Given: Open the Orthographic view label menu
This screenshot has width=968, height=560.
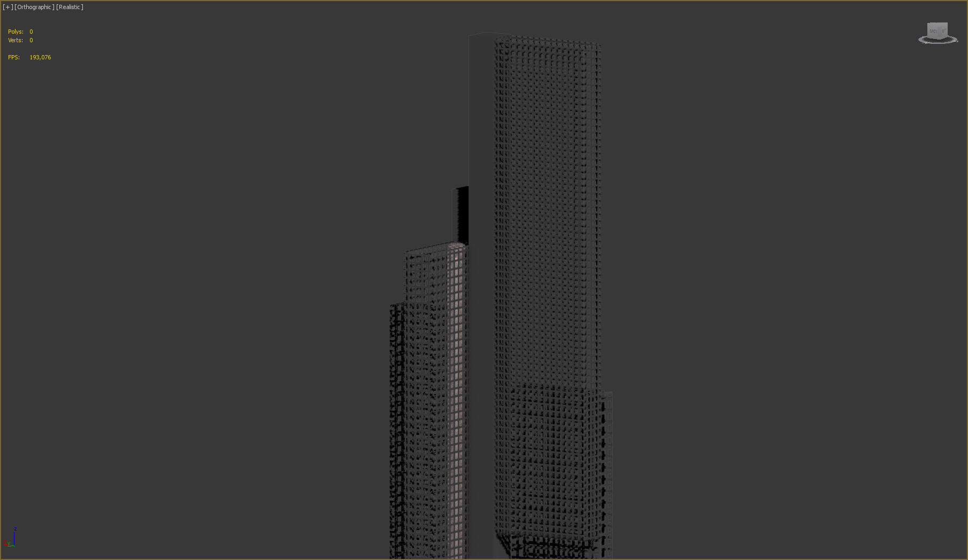Looking at the screenshot, I should pos(34,7).
